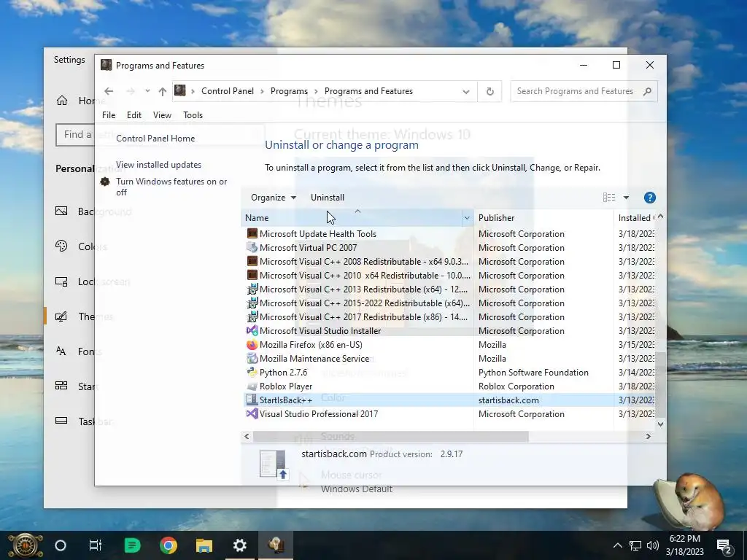Open the Start menu orb on taskbar

pyautogui.click(x=26, y=545)
